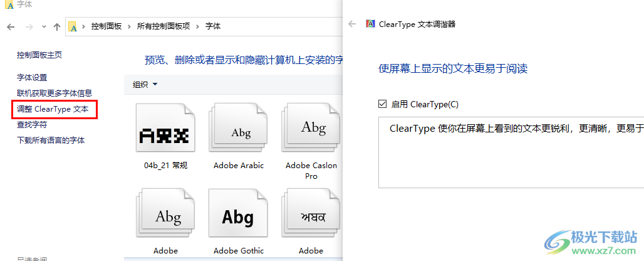Select the Adobe Gothic font icon
Image resolution: width=644 pixels, height=261 pixels.
click(238, 213)
